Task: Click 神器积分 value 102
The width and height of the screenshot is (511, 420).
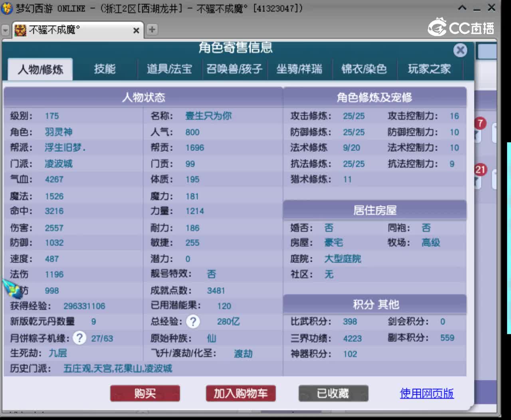Action: 350,354
